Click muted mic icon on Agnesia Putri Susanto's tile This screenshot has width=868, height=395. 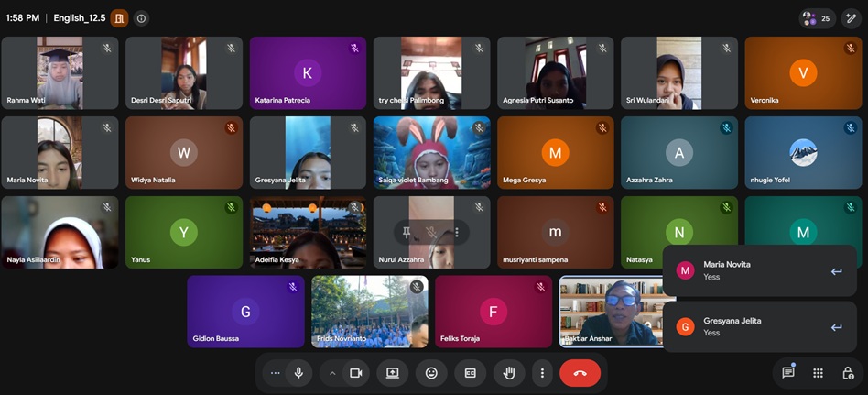pos(602,49)
